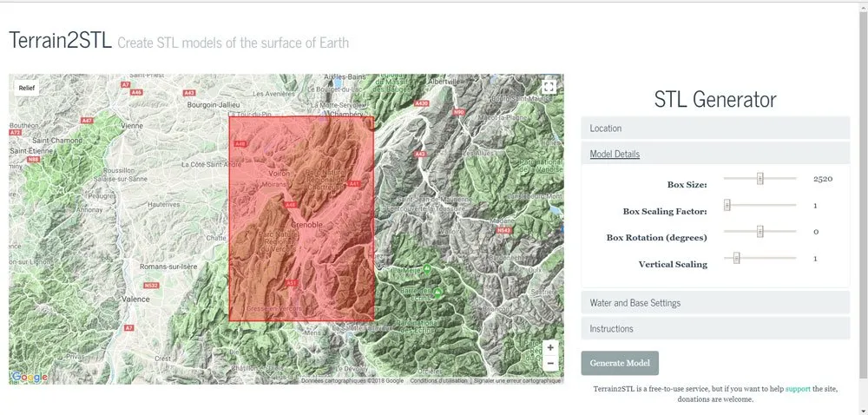Click the Bourgoin-Jallieu label on map
The height and width of the screenshot is (415, 868).
pyautogui.click(x=214, y=104)
